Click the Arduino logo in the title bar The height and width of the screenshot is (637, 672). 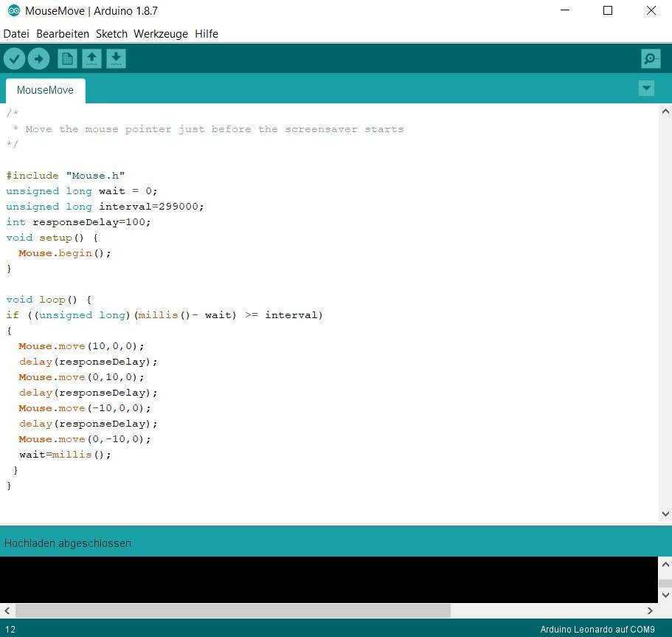click(x=14, y=11)
